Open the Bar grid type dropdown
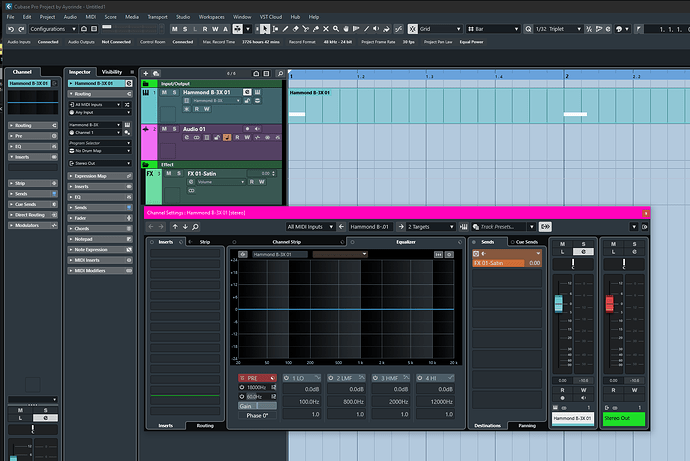Screen dimensions: 690x461 (493, 29)
